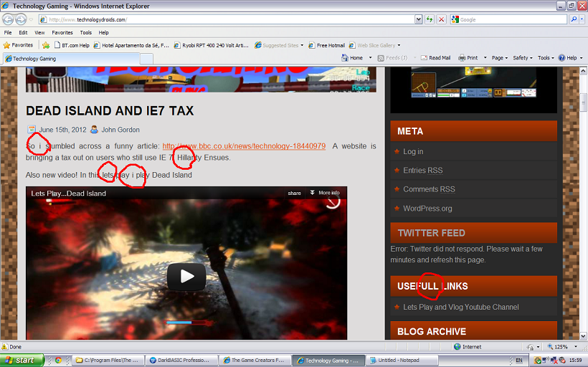Viewport: 588px width, 367px height.
Task: Start a search with the magnifier icon
Action: tap(574, 19)
